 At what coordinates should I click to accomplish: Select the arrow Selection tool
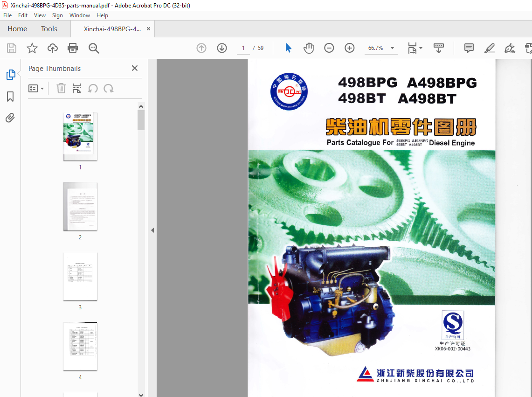(288, 48)
